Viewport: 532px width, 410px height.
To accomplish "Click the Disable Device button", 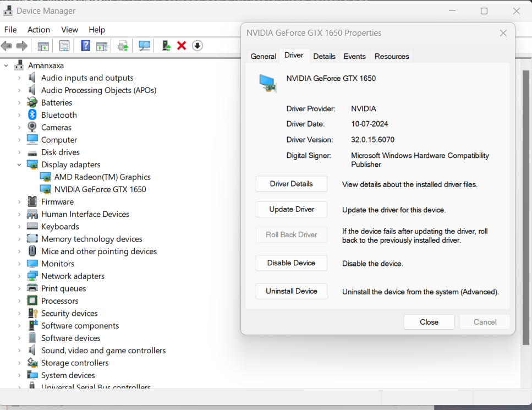I will tap(291, 263).
